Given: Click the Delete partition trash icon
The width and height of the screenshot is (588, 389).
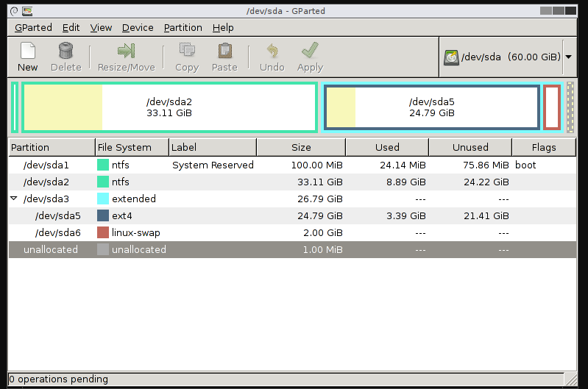Looking at the screenshot, I should [65, 51].
